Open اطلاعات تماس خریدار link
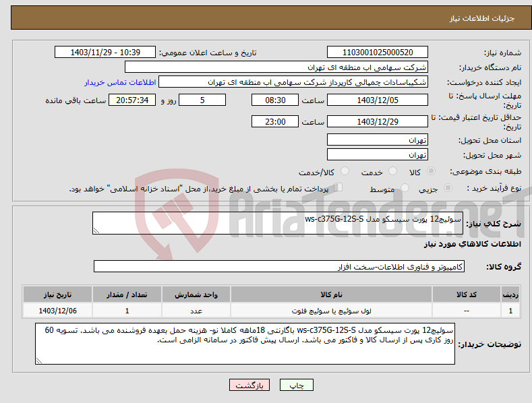Image resolution: width=532 pixels, height=403 pixels. click(x=120, y=82)
